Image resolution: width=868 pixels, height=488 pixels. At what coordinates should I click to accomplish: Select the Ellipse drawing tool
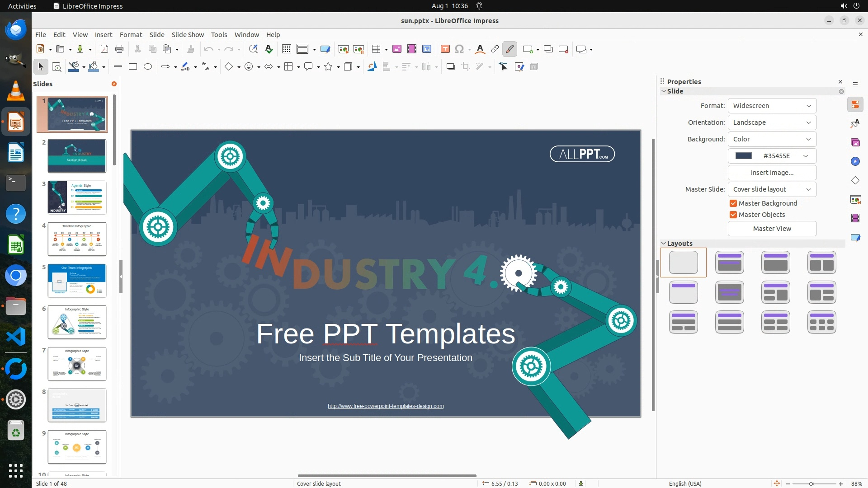click(148, 67)
